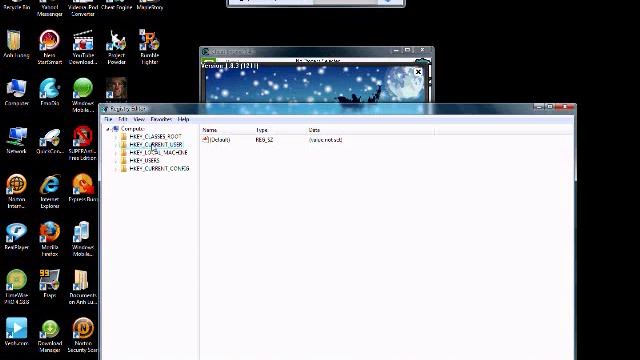Viewport: 640px width, 360px height.
Task: Open the Computer desktop icon
Action: pos(16,92)
